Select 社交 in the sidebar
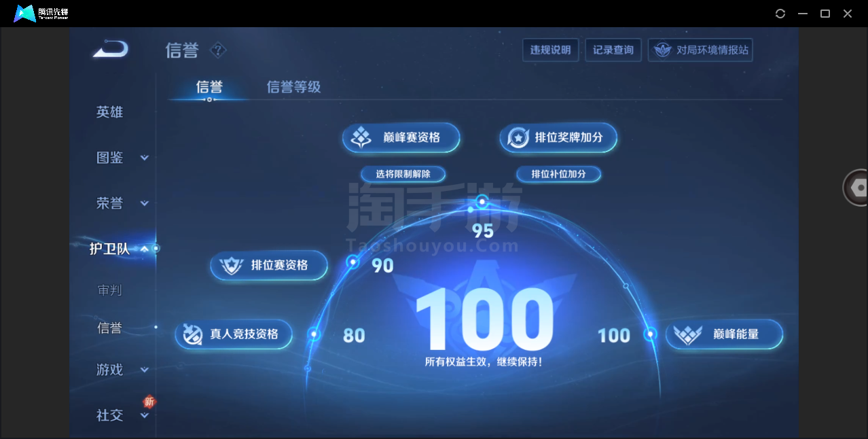 tap(109, 415)
